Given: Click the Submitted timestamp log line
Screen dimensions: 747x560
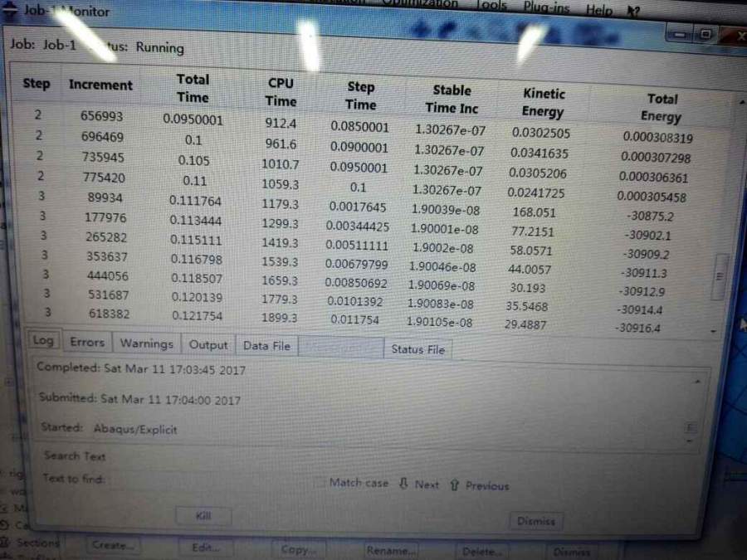Looking at the screenshot, I should [139, 399].
